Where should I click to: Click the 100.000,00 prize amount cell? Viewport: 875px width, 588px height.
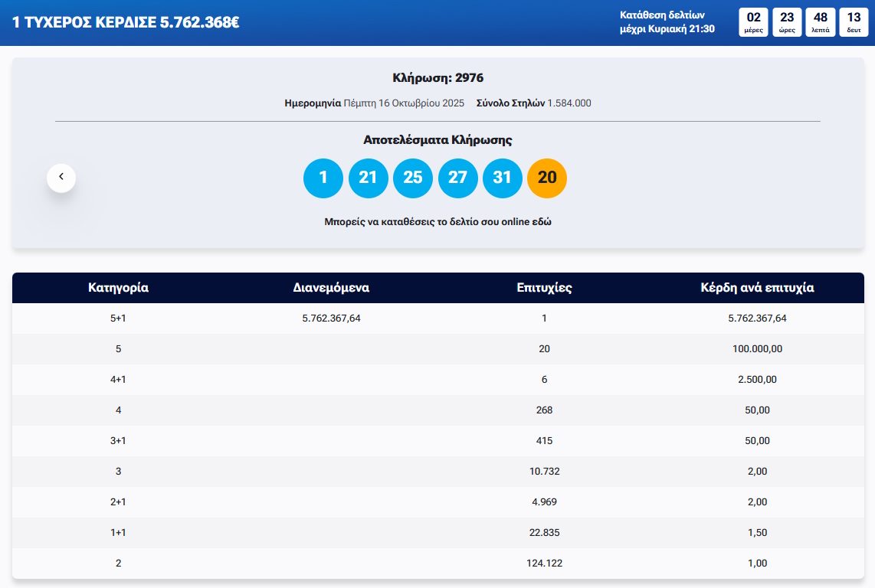(757, 349)
